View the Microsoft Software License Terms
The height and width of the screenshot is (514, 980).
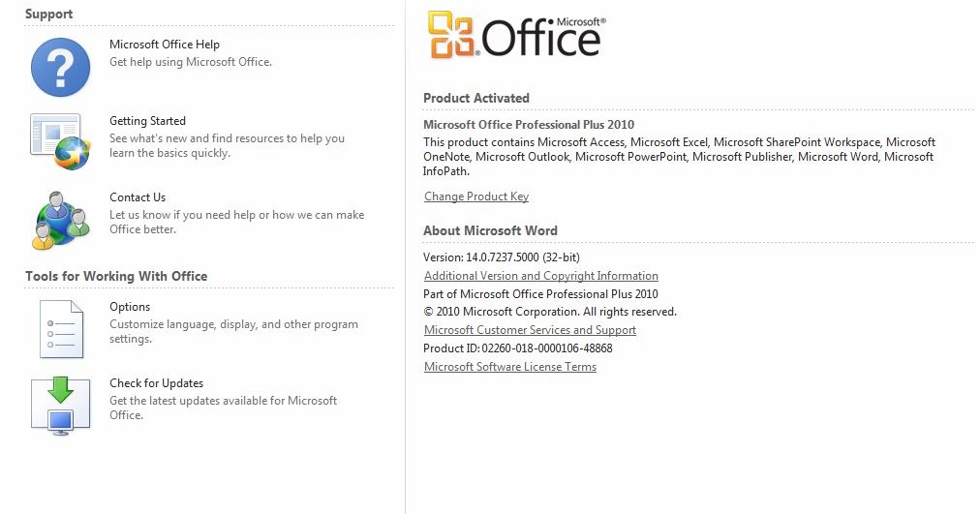(510, 367)
